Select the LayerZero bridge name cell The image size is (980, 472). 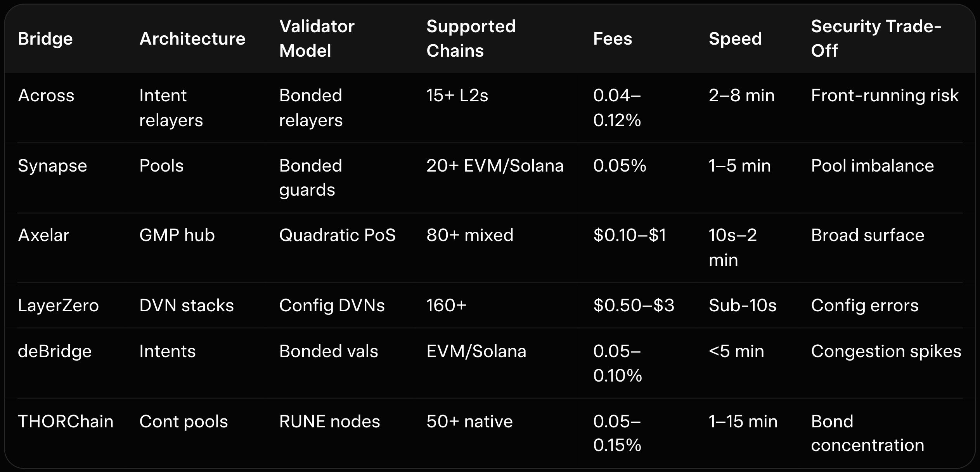click(58, 305)
